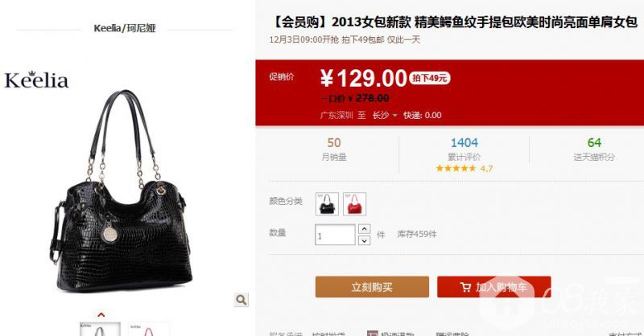
Task: Click the 拍下49元 price badge
Action: (429, 78)
